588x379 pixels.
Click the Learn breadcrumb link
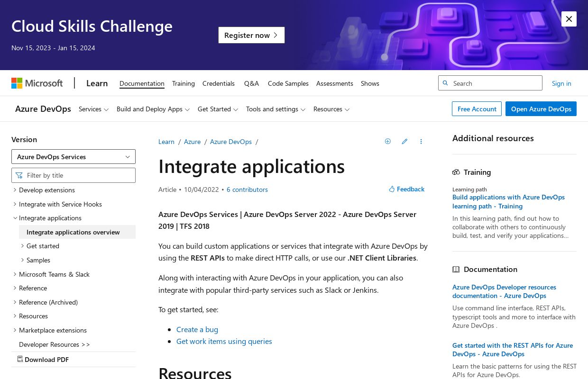[x=166, y=142]
